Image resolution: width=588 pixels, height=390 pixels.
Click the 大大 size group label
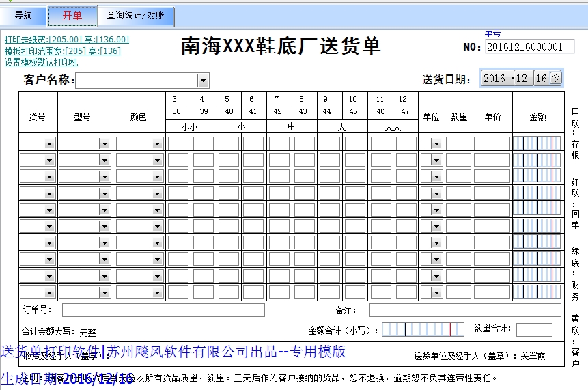[393, 128]
